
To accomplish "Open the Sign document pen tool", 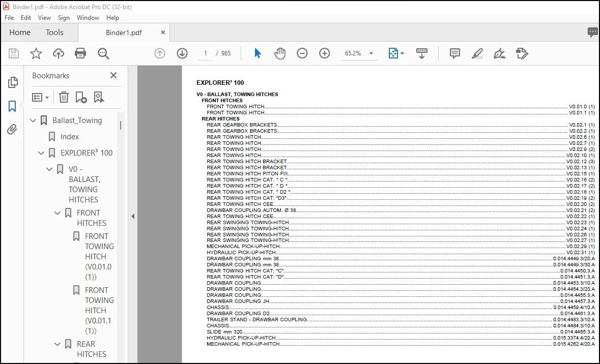I will click(x=499, y=53).
